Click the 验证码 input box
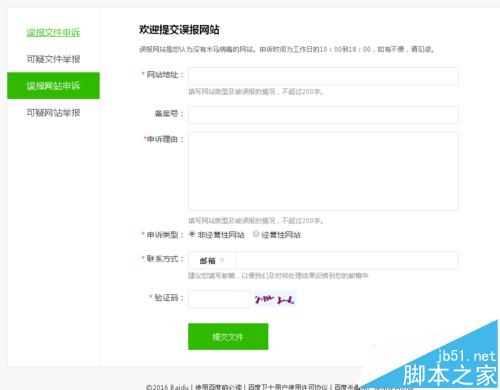This screenshot has width=500, height=390. click(219, 299)
